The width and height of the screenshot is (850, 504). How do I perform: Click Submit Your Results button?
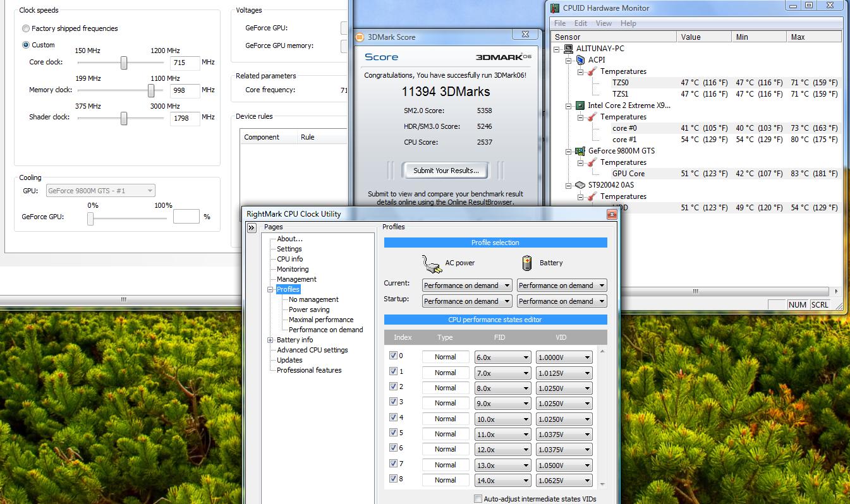pyautogui.click(x=446, y=171)
